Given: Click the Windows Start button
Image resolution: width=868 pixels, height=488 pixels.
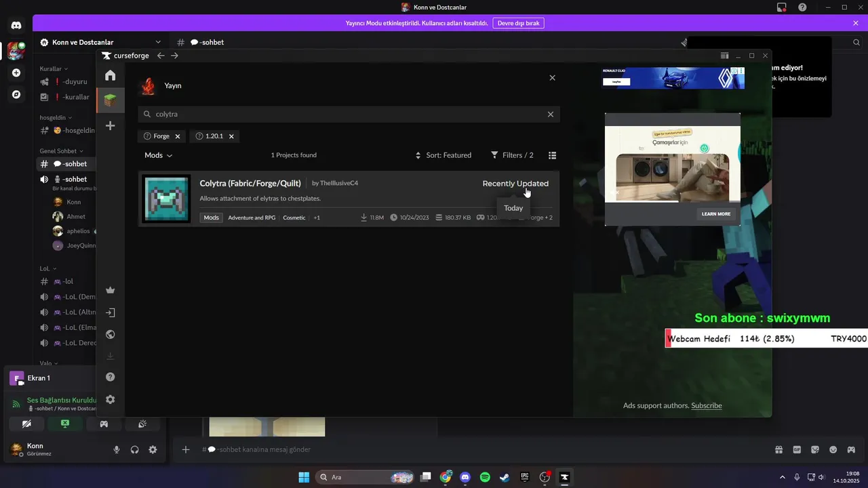Looking at the screenshot, I should 304,477.
